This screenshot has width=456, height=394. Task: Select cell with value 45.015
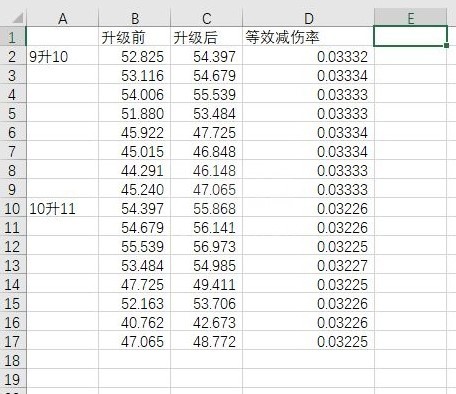pos(135,151)
